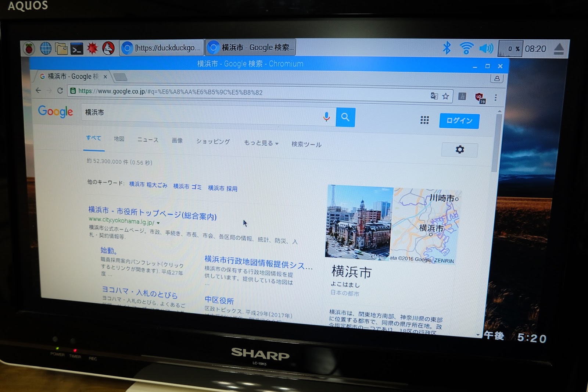Reload the current page
The width and height of the screenshot is (588, 392).
click(60, 90)
